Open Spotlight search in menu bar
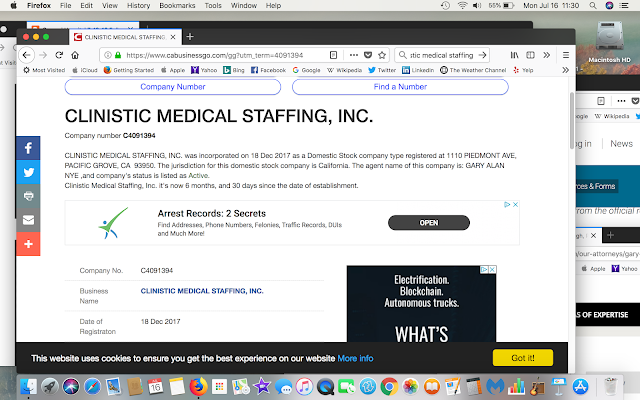 point(593,5)
